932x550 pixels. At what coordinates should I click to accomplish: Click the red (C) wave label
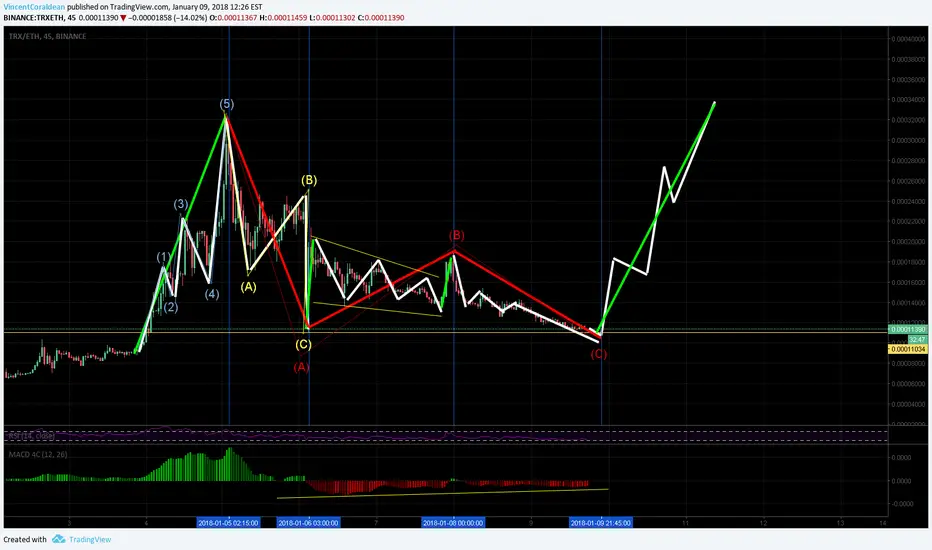pos(599,354)
